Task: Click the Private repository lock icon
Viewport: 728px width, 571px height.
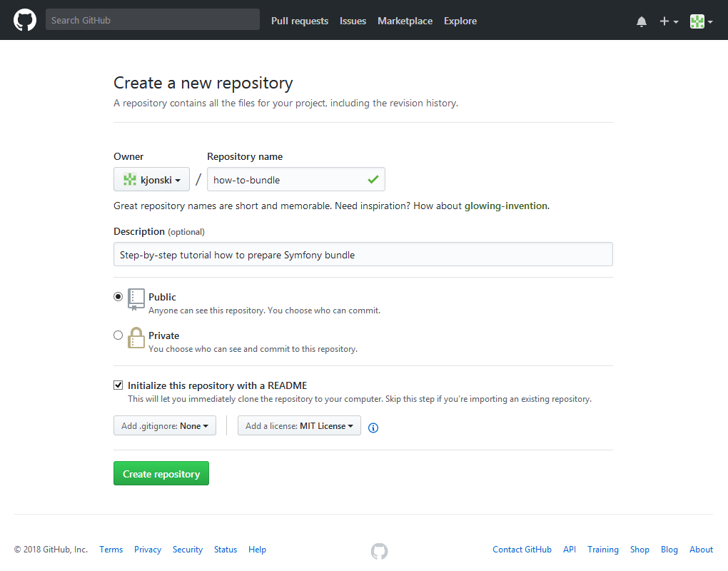Action: point(136,338)
